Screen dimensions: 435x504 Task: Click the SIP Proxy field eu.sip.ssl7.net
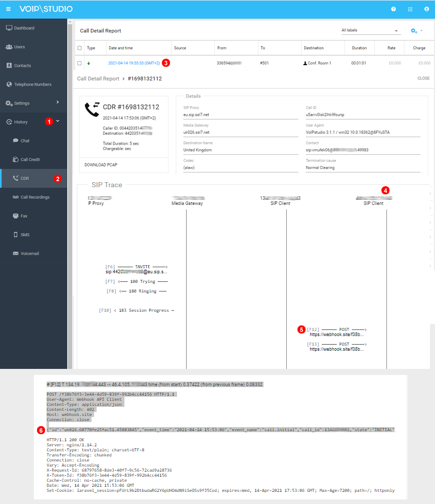(241, 115)
